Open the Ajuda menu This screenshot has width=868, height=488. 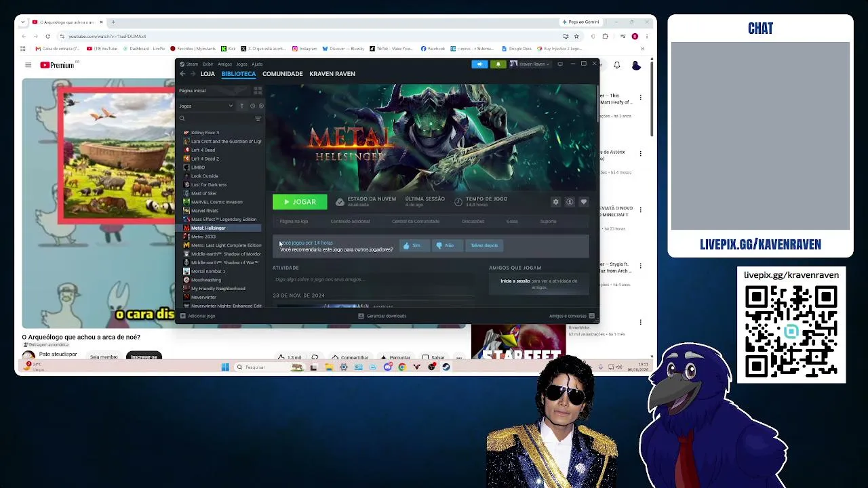[257, 64]
